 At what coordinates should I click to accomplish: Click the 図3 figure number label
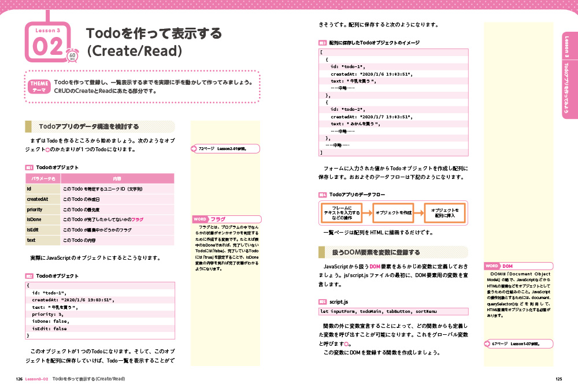(x=323, y=43)
